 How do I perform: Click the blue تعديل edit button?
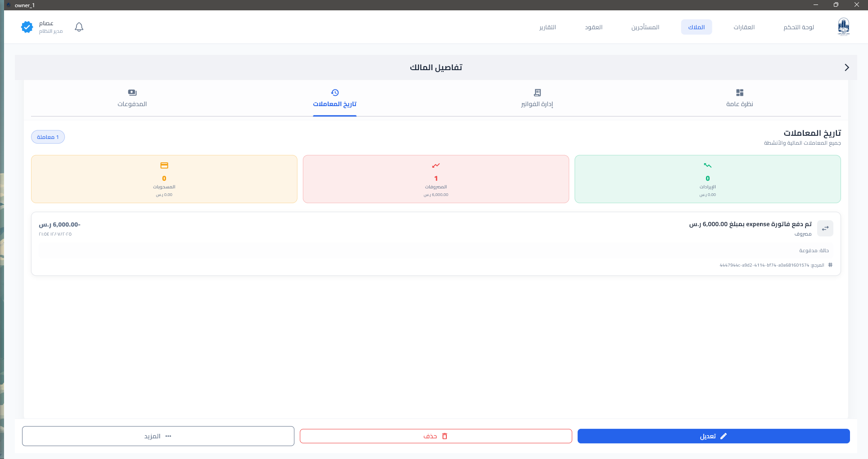pos(714,436)
